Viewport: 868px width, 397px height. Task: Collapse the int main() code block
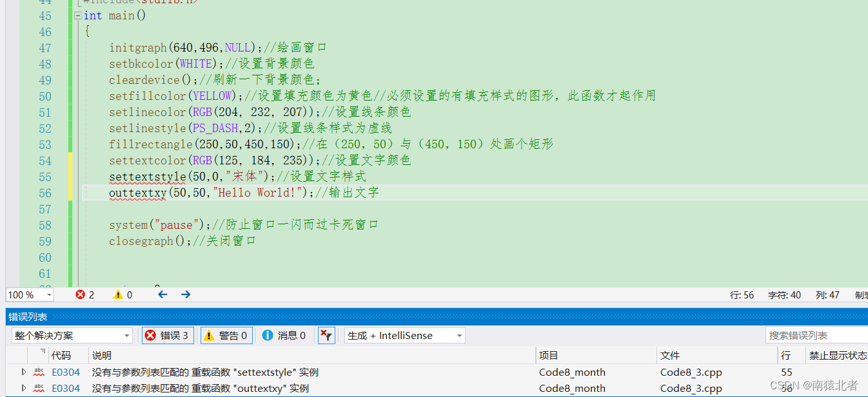[78, 15]
